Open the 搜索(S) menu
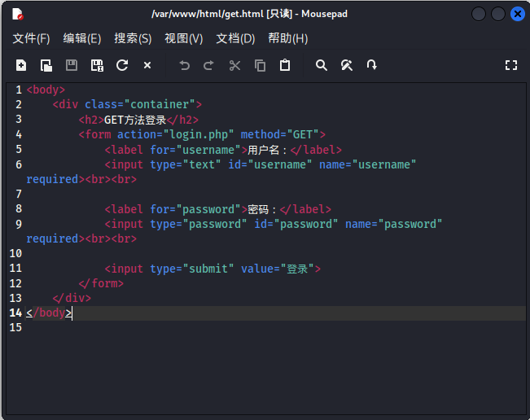Image resolution: width=530 pixels, height=420 pixels. click(133, 38)
